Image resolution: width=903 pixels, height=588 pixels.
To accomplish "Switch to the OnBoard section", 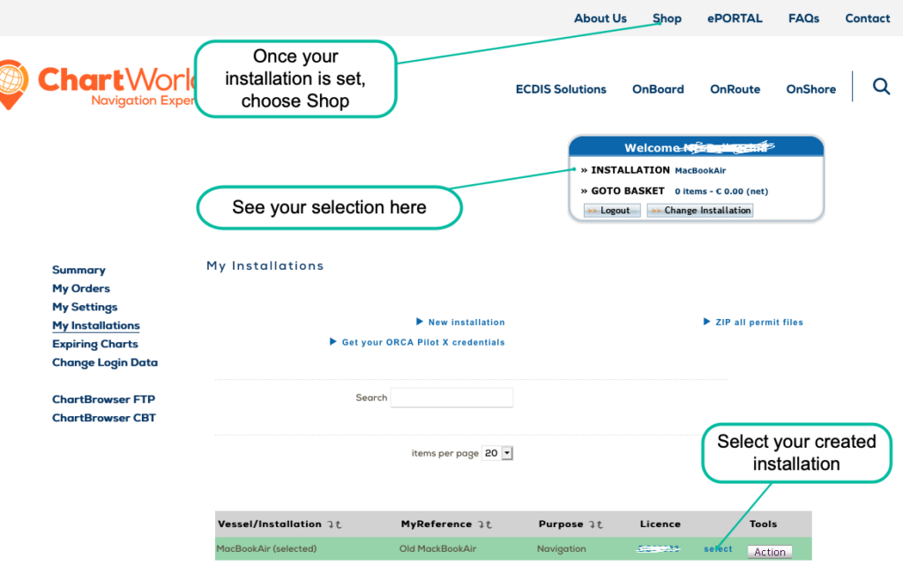I will (658, 89).
